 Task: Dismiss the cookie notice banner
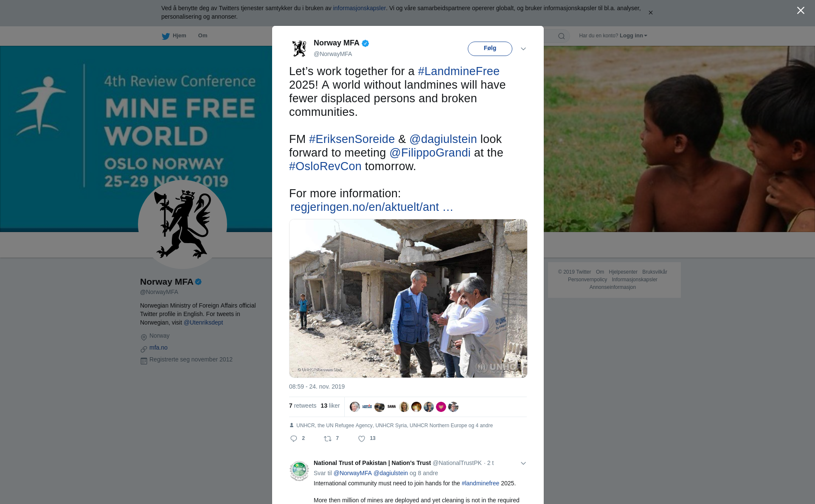650,13
